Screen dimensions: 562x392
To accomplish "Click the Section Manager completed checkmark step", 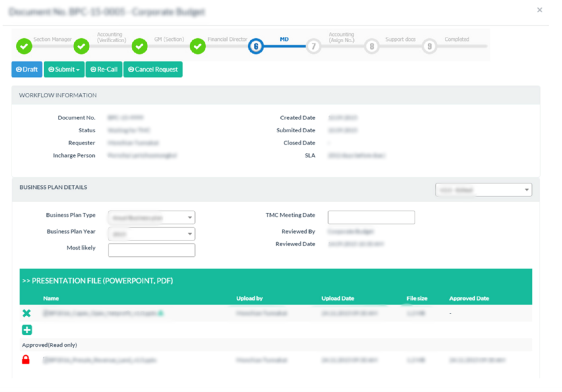I will coord(24,46).
